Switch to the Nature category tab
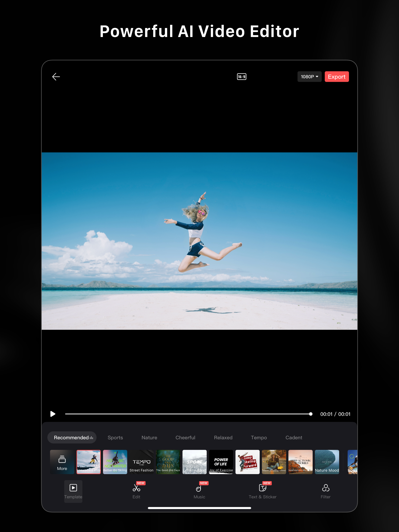 pos(149,438)
